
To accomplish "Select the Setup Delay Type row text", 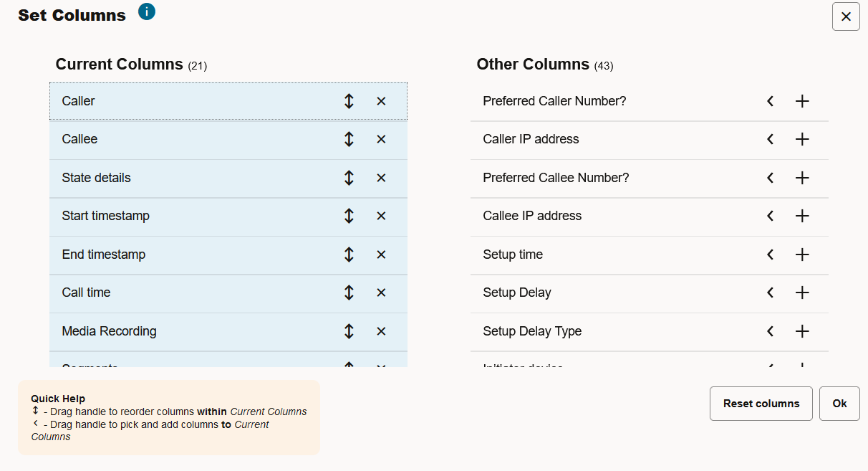I will (533, 331).
